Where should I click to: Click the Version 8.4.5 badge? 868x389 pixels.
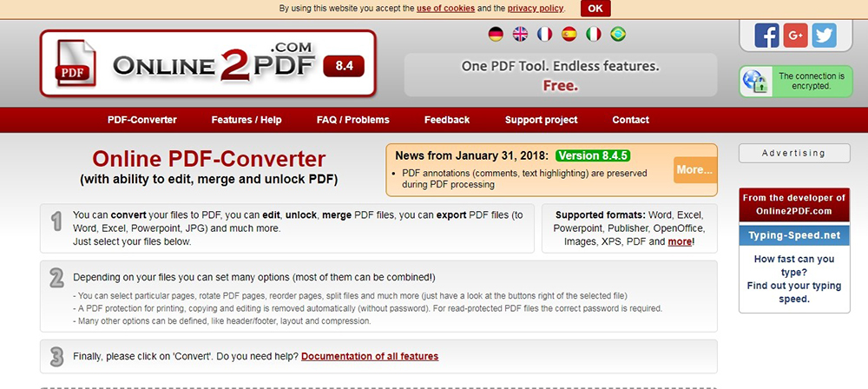(x=593, y=155)
